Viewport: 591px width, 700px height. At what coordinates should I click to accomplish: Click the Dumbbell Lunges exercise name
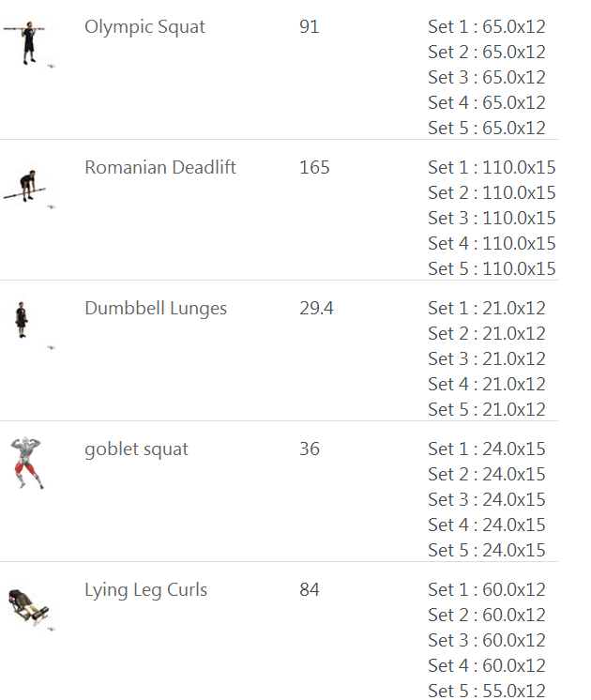point(156,309)
